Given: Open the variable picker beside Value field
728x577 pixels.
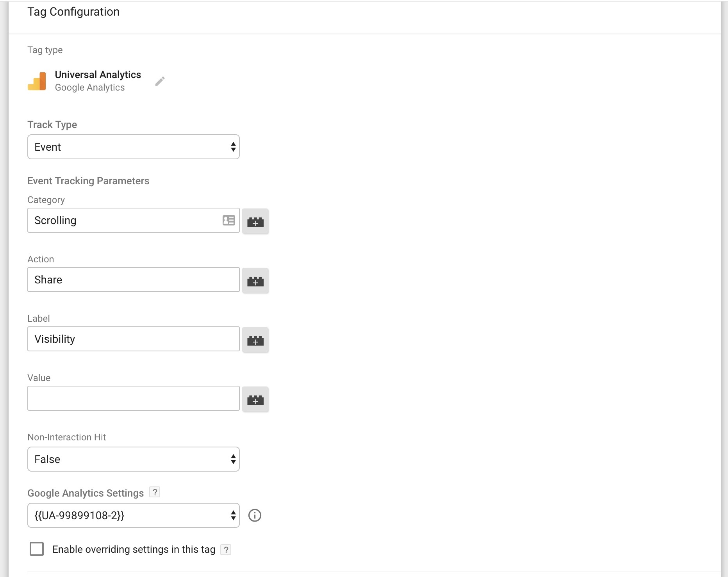Looking at the screenshot, I should click(x=255, y=399).
